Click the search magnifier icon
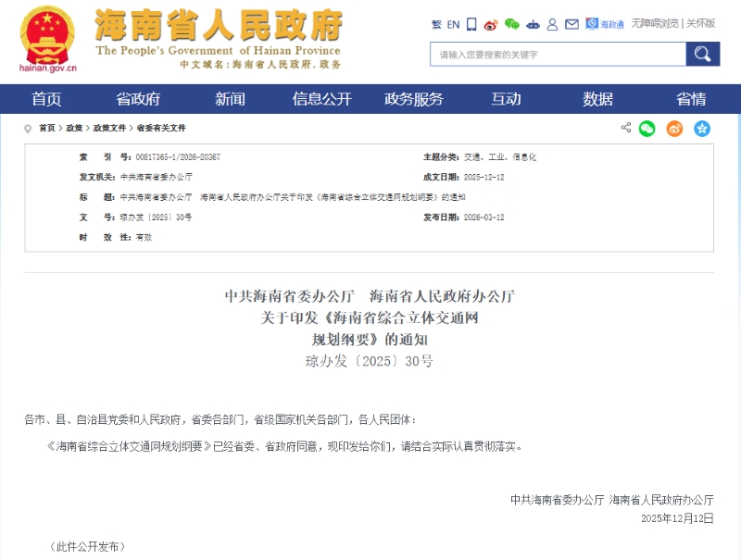The width and height of the screenshot is (741, 560). point(702,54)
